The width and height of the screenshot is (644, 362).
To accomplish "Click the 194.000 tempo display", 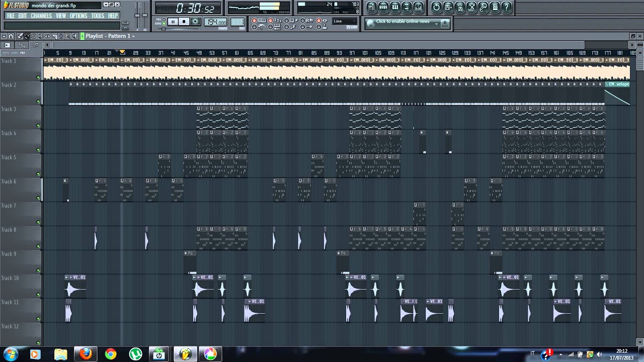I will pos(215,22).
